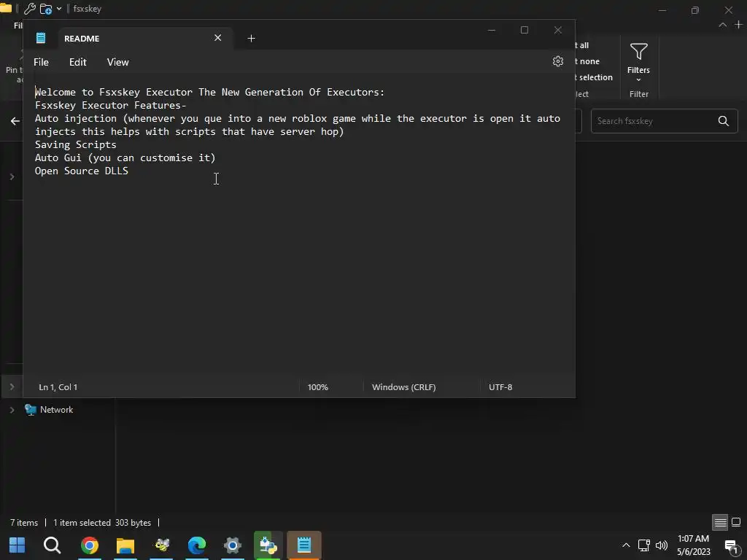Minimize the File Explorer window
The height and width of the screenshot is (560, 747).
pyautogui.click(x=662, y=10)
